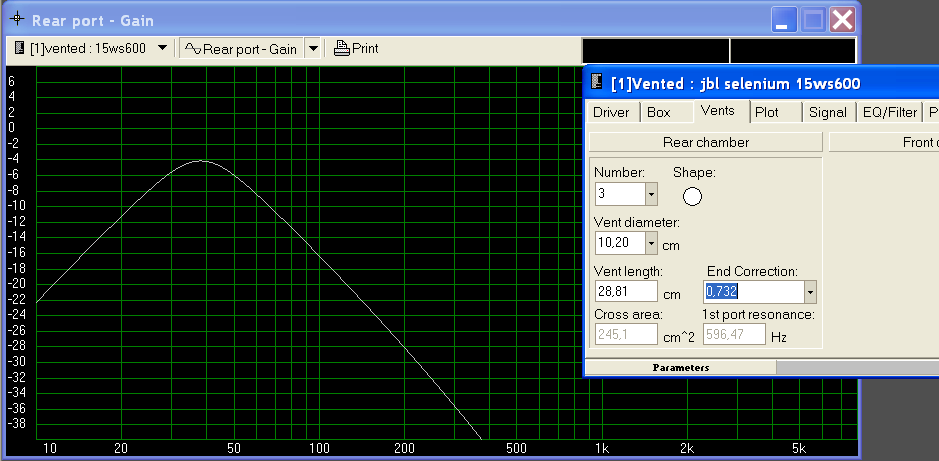Click the 6 dB gain axis label
This screenshot has height=461, width=939.
(11, 81)
